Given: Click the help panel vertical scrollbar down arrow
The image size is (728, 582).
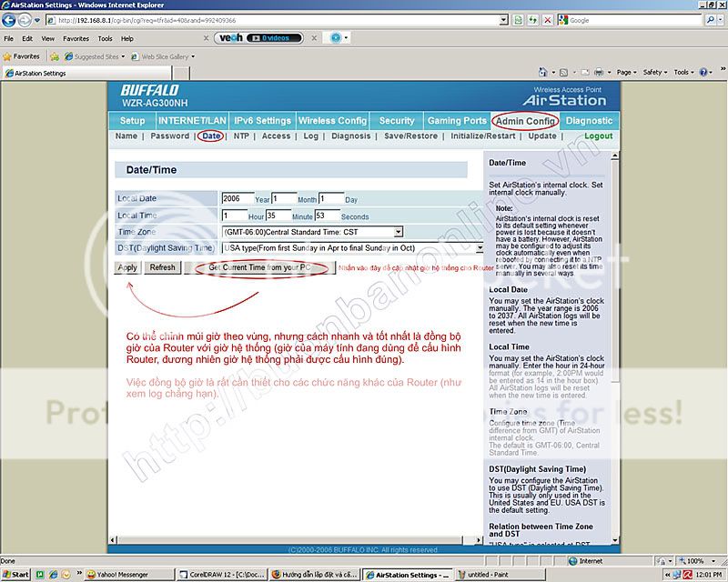Looking at the screenshot, I should click(x=615, y=540).
